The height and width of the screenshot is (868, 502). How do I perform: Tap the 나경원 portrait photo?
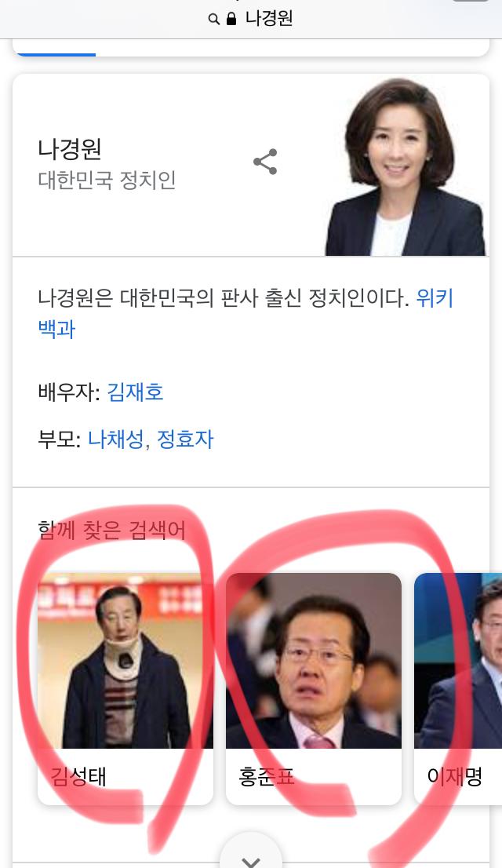406,166
